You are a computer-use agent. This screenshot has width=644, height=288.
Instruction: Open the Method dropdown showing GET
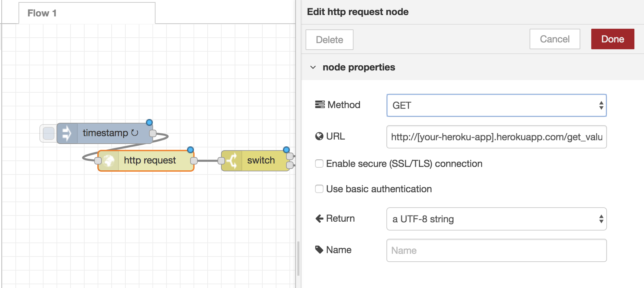[x=496, y=105]
